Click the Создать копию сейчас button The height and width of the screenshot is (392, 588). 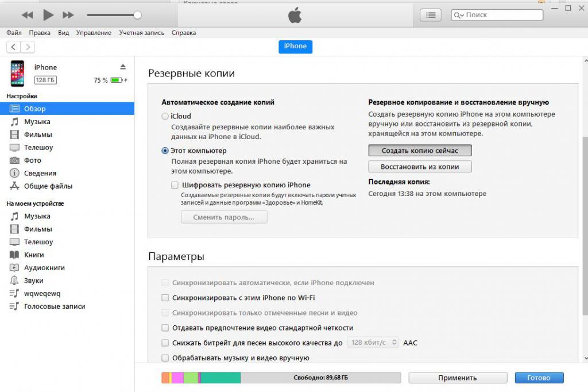pyautogui.click(x=420, y=151)
